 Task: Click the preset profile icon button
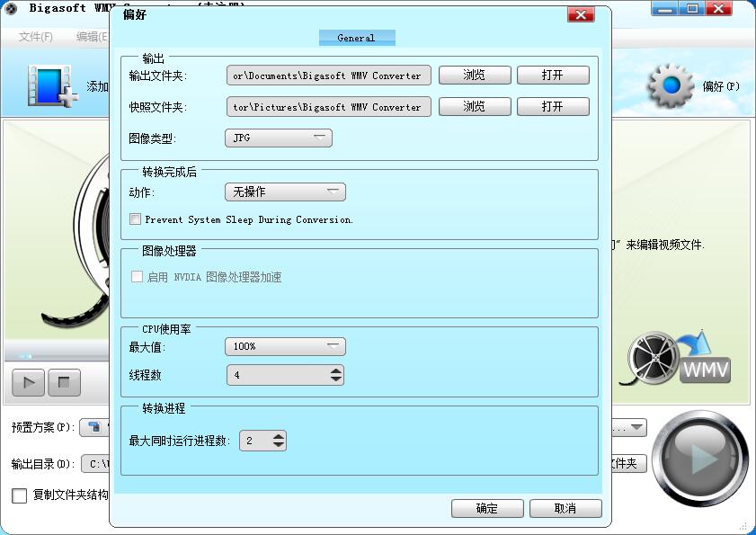coord(94,427)
